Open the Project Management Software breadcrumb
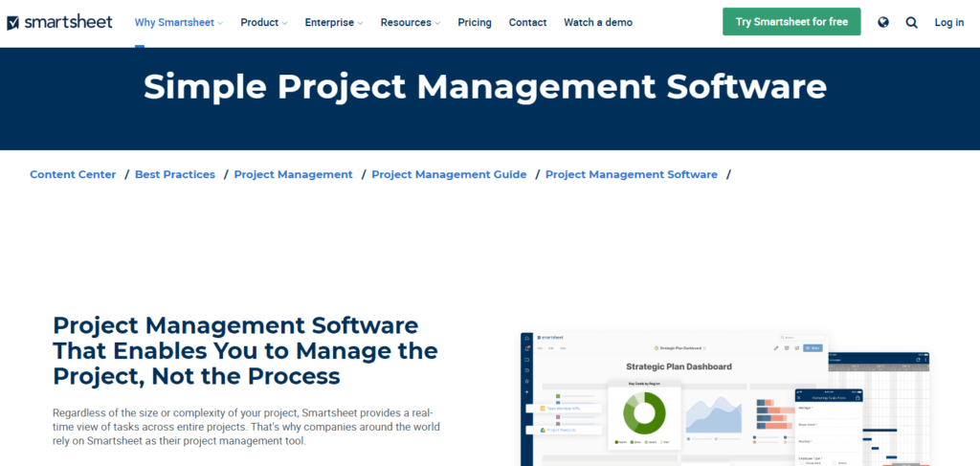Image resolution: width=980 pixels, height=466 pixels. 632,175
